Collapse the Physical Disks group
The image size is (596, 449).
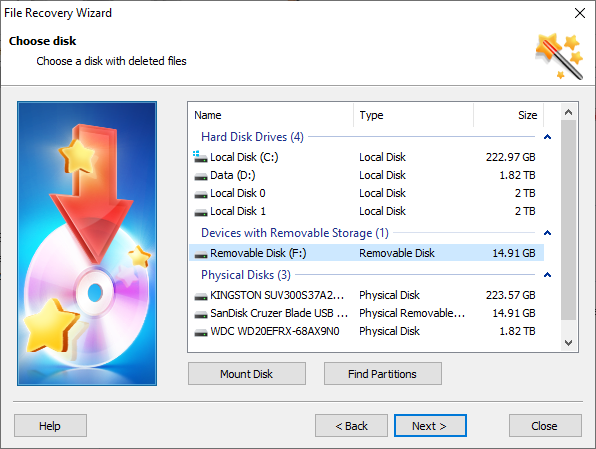point(547,274)
